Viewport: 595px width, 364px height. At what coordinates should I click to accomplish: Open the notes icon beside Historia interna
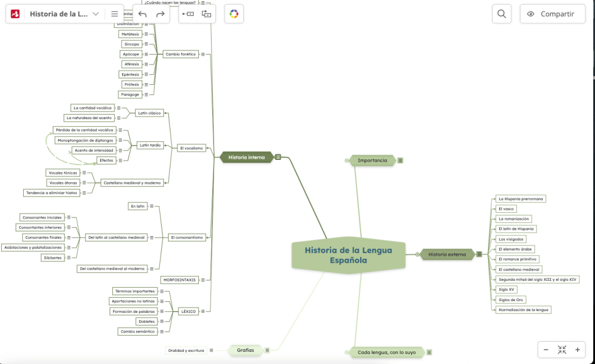(278, 157)
